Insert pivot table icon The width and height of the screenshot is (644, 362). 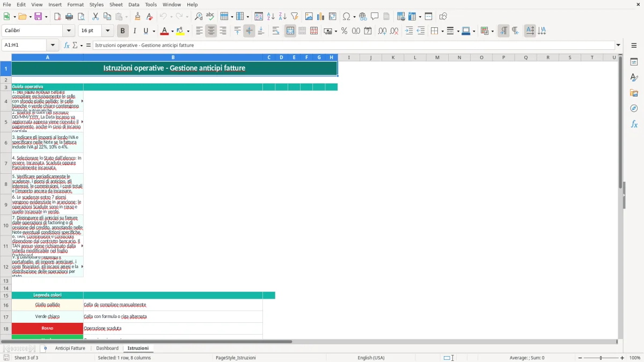coord(333,17)
